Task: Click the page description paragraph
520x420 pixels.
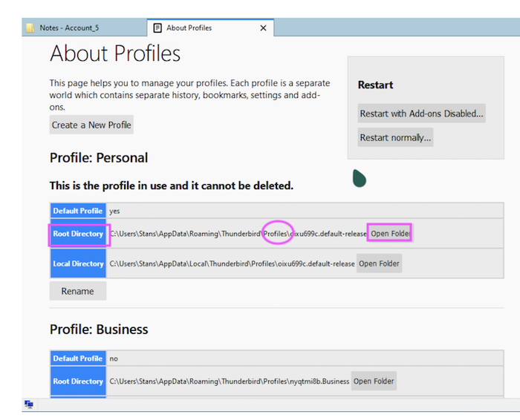Action: coord(189,95)
